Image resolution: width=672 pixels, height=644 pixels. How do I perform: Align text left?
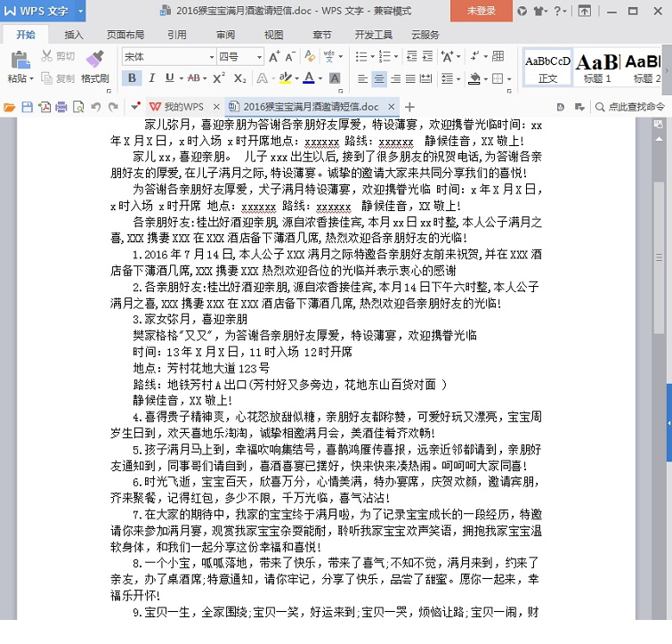tap(362, 79)
